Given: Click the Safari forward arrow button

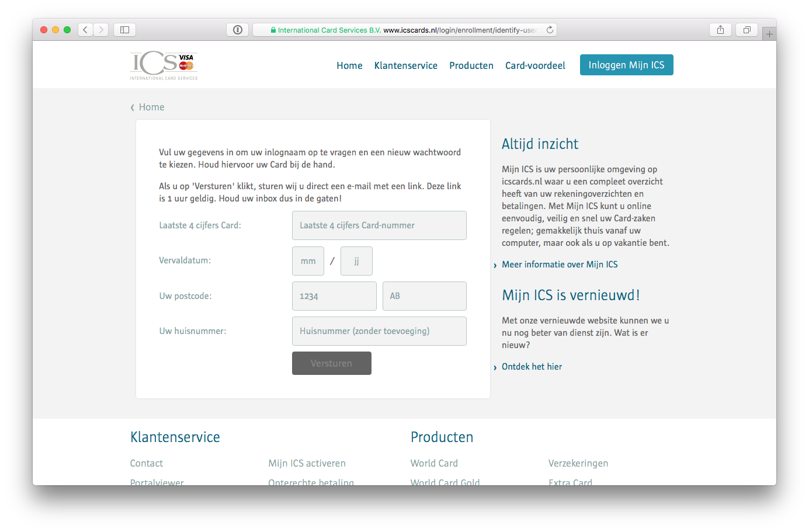Looking at the screenshot, I should (x=101, y=30).
